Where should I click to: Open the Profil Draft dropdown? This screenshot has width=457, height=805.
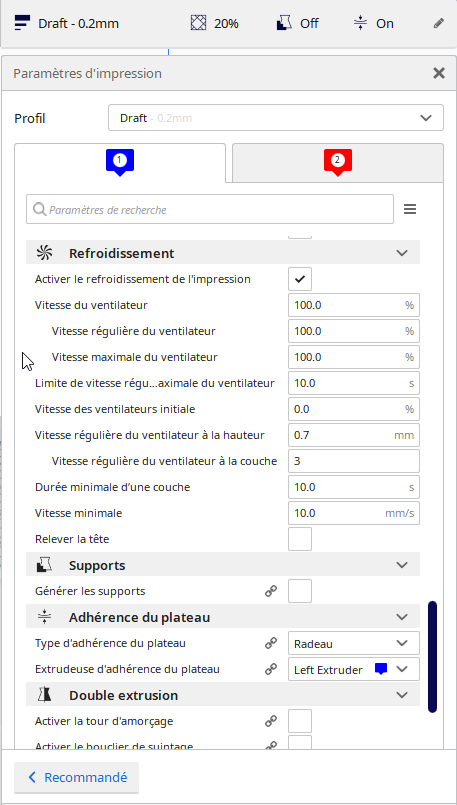(x=276, y=118)
